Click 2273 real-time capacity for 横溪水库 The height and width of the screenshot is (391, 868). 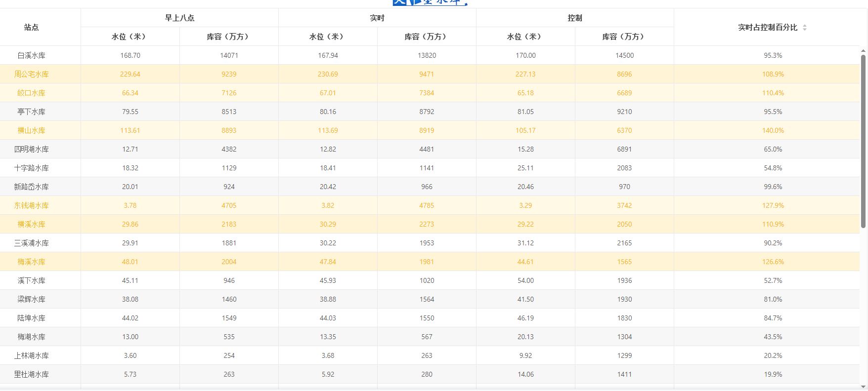point(427,224)
